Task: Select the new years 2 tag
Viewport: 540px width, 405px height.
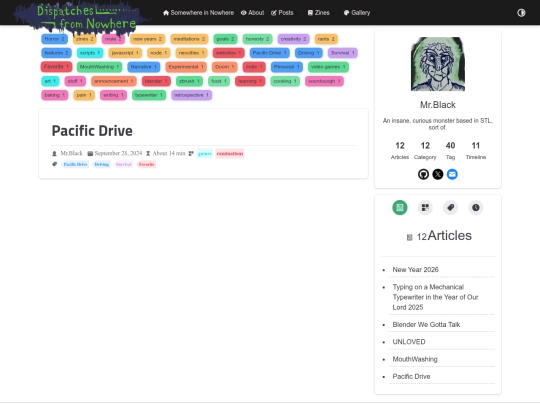Action: tap(147, 39)
